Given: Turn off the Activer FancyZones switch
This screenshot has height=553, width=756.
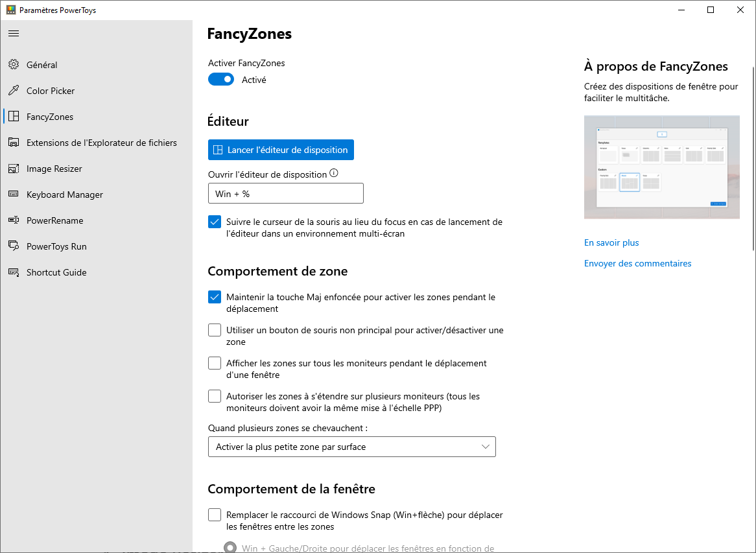Looking at the screenshot, I should click(221, 80).
